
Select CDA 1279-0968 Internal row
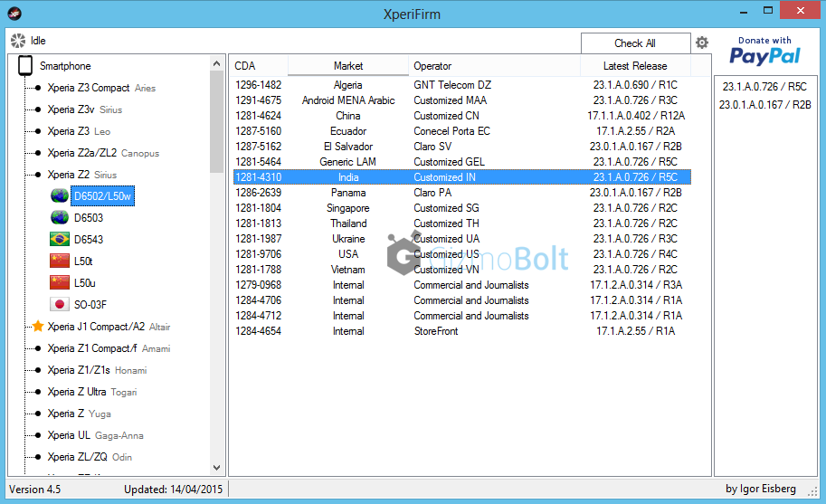(x=462, y=285)
